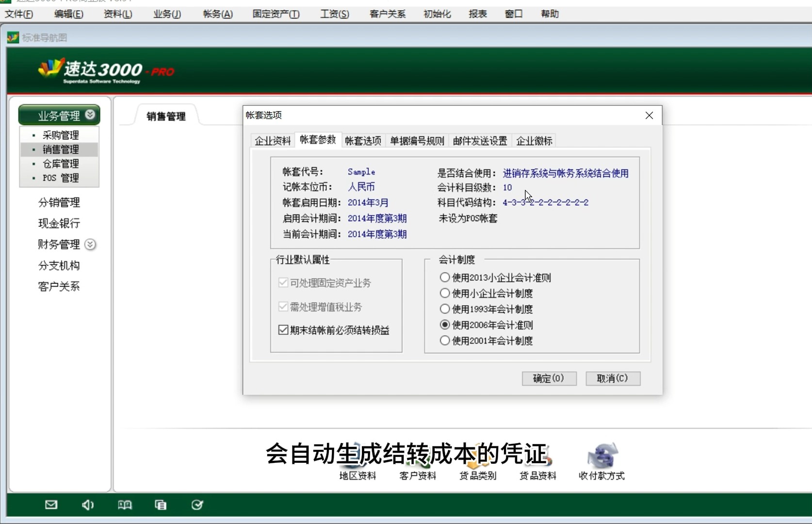
Task: Click the 需处理增值税业务 checkbox
Action: [x=283, y=307]
